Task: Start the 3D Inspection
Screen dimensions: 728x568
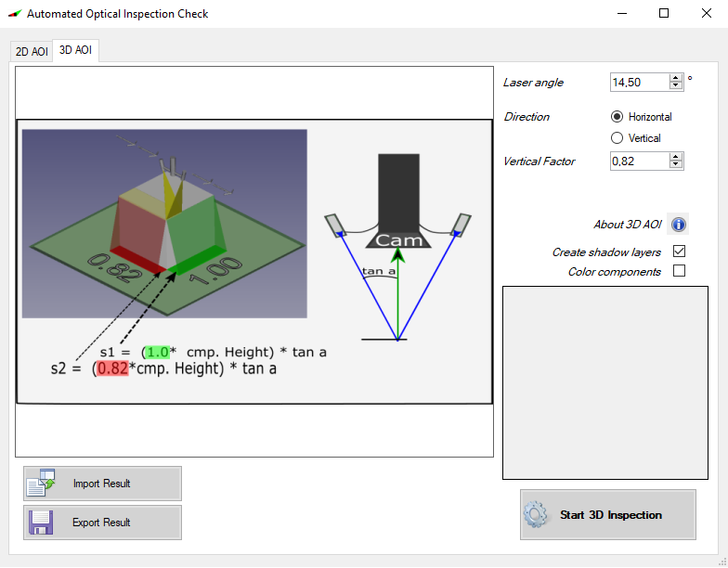Action: point(607,514)
